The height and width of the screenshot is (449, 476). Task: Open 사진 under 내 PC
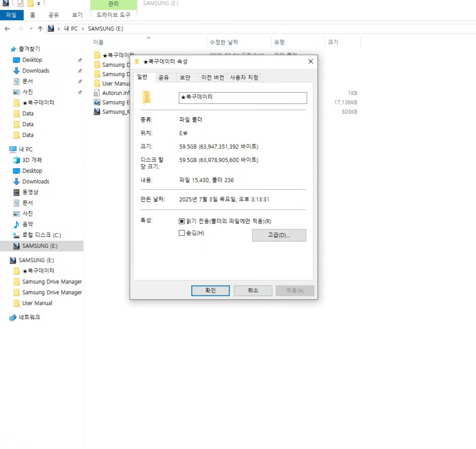pos(28,214)
